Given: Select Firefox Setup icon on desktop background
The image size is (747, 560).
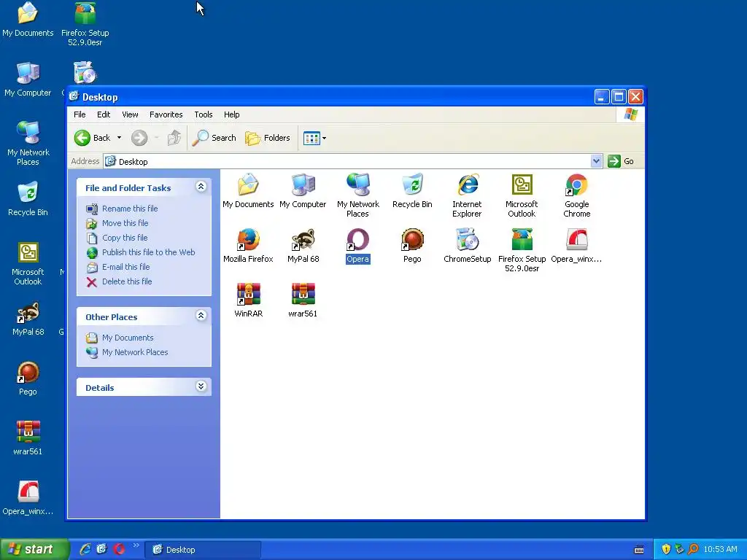Looking at the screenshot, I should tap(85, 24).
